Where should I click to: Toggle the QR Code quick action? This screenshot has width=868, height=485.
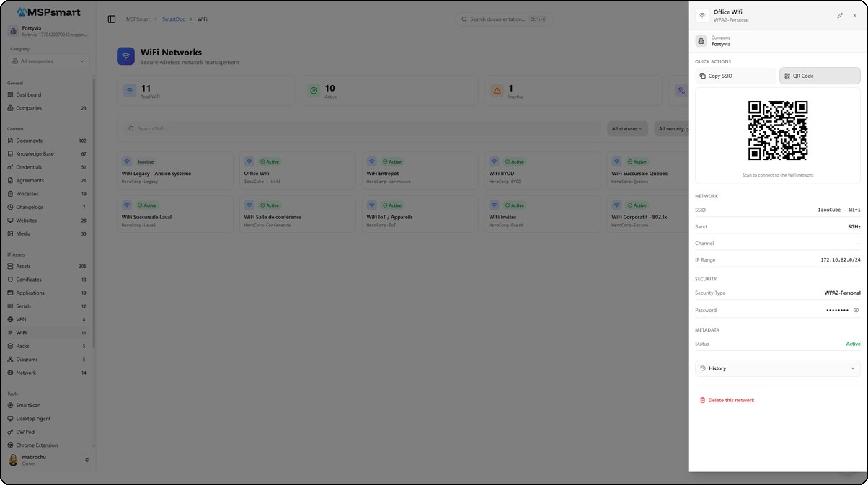point(820,75)
